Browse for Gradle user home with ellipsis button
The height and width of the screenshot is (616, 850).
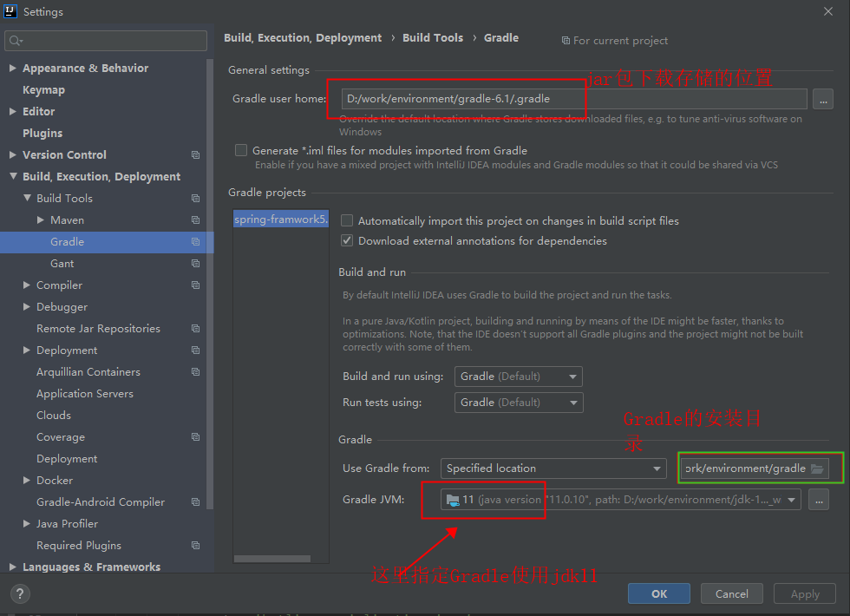point(823,99)
